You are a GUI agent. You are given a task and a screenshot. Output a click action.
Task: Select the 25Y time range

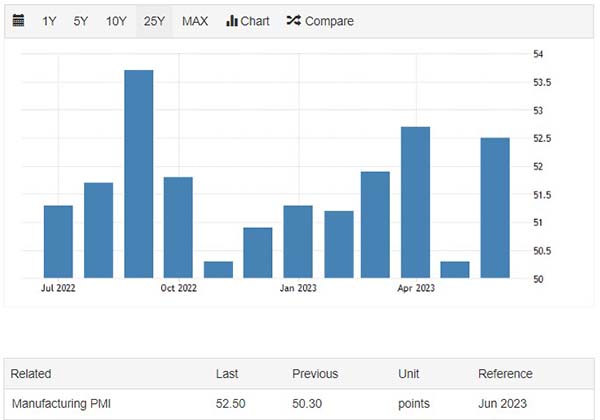pyautogui.click(x=154, y=21)
